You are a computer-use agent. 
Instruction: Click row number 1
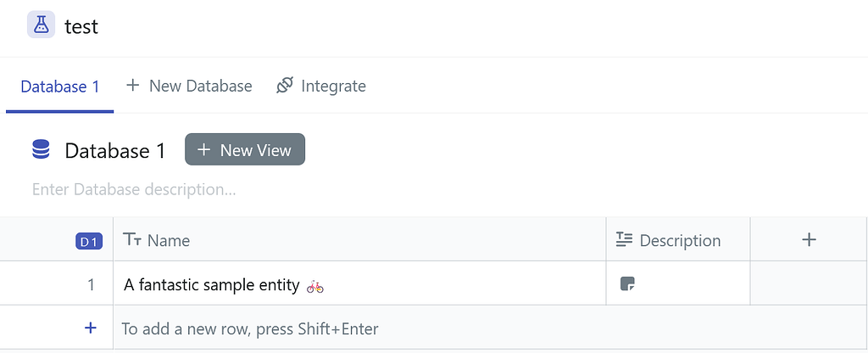[91, 285]
